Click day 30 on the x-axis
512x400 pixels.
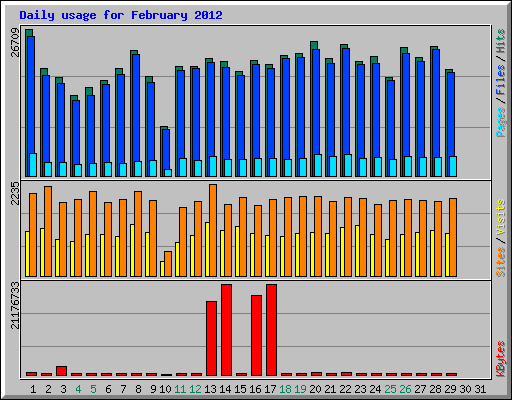click(465, 389)
